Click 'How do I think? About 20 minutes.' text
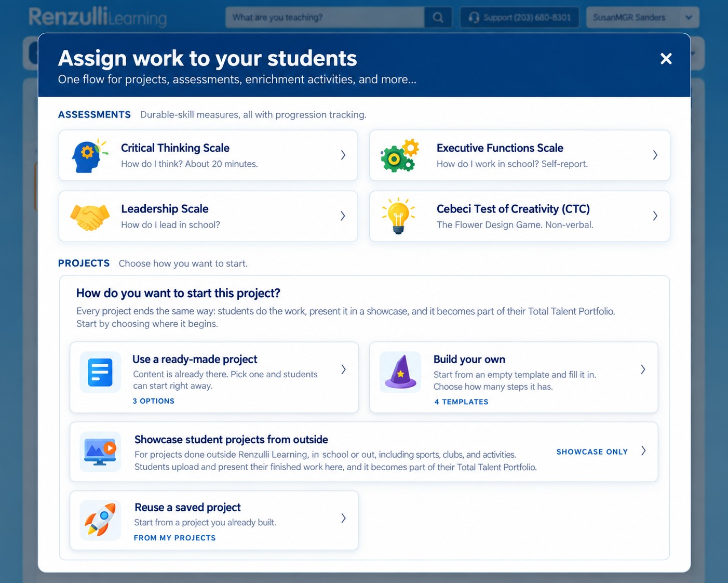Screen dimensions: 728x583 tap(190, 164)
